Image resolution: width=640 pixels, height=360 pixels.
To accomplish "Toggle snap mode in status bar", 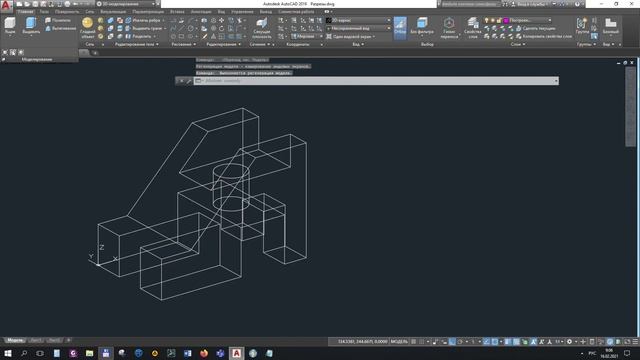I will 422,342.
